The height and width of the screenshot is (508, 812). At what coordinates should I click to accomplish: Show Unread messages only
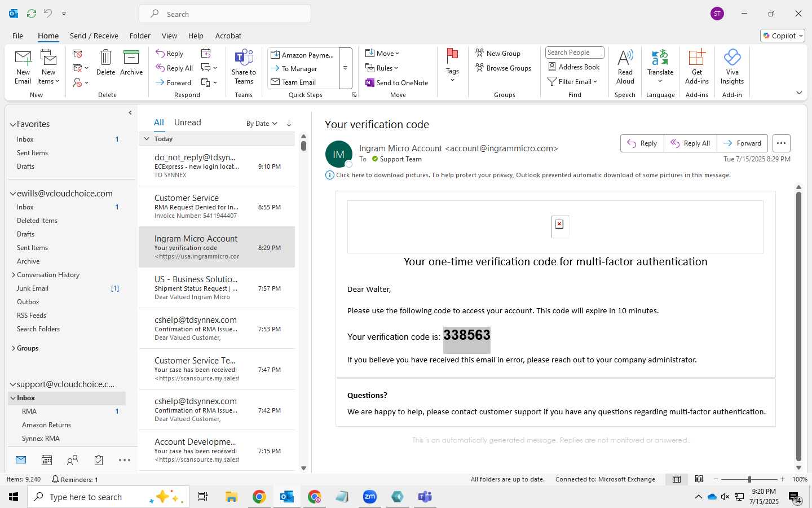pos(188,122)
